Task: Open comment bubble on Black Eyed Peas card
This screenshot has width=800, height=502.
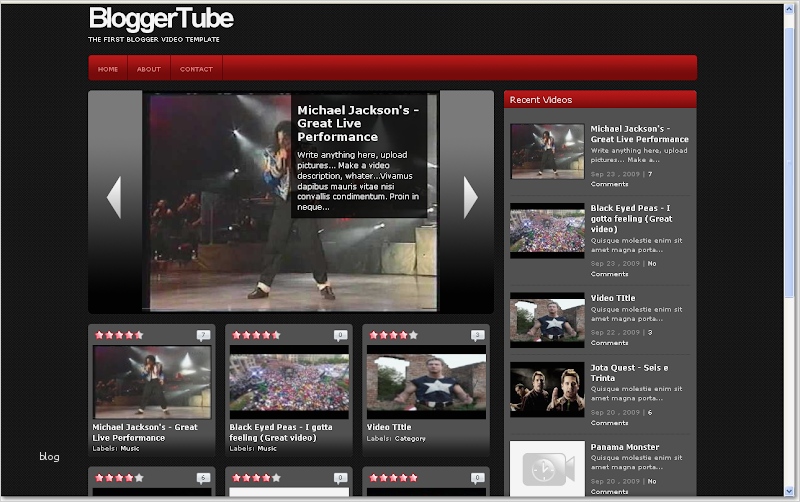Action: 340,335
